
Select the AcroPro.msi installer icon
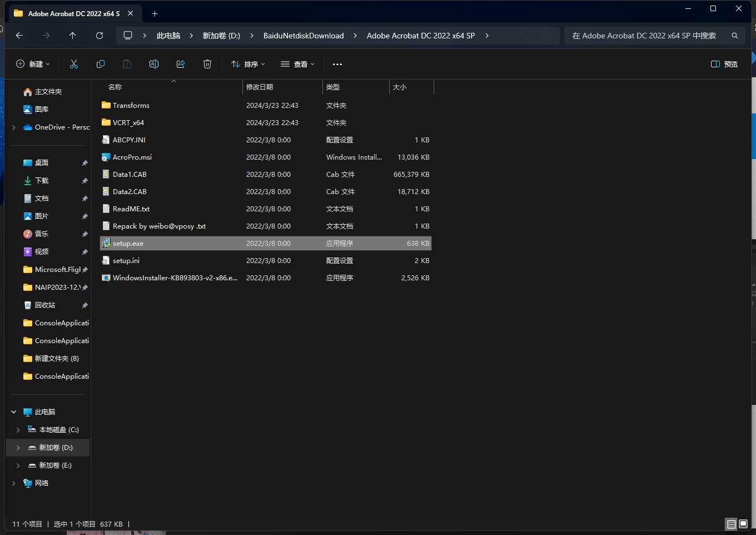[x=106, y=157]
